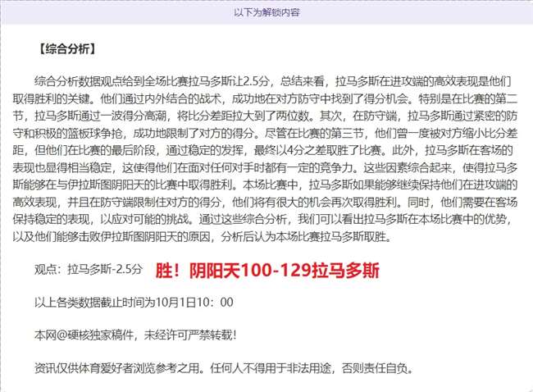Click the line starting 表现也显得相当稳定
533x392 pixels.
[265, 167]
